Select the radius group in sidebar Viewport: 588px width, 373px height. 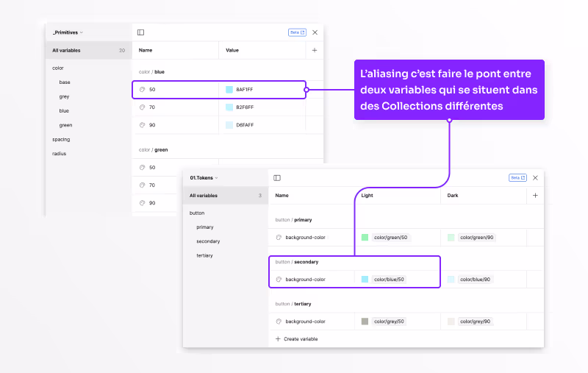point(60,154)
